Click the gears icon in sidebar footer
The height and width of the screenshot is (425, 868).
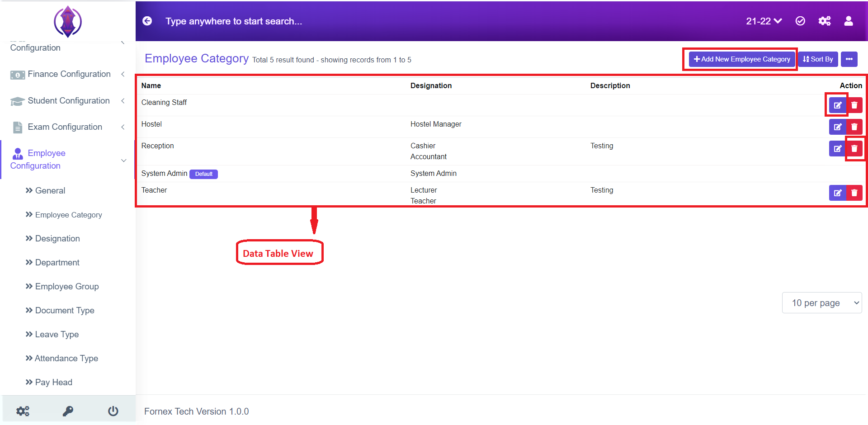(23, 411)
